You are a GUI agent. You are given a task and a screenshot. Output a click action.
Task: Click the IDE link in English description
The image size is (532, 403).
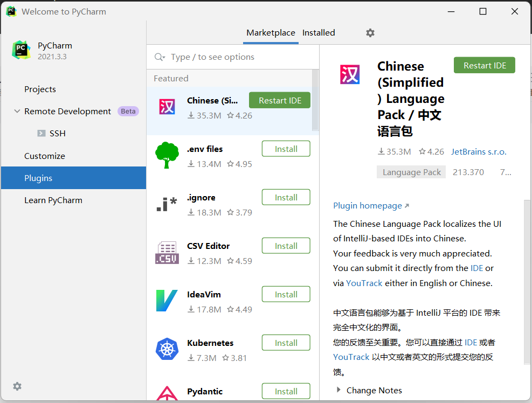coord(476,268)
